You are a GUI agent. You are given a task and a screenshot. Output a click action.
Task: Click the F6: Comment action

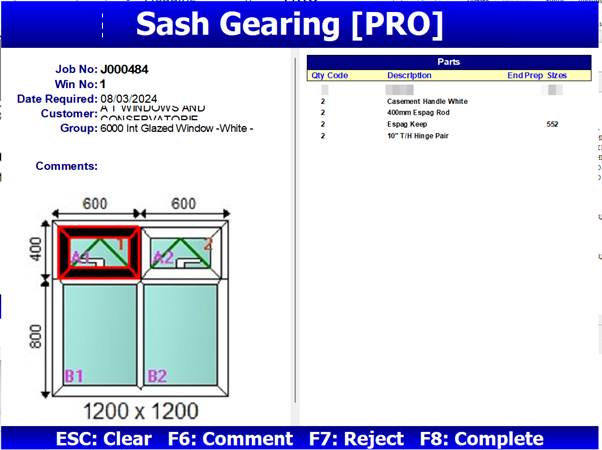pyautogui.click(x=230, y=438)
